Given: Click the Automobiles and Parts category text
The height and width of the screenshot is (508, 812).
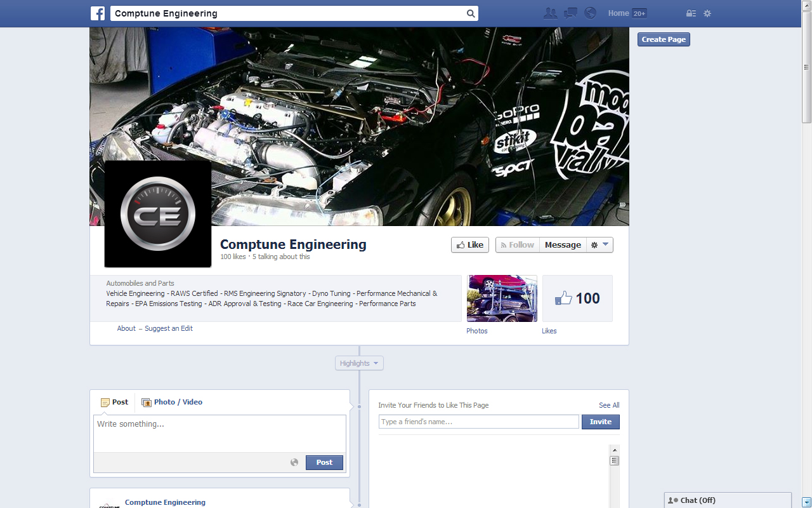Looking at the screenshot, I should (140, 283).
